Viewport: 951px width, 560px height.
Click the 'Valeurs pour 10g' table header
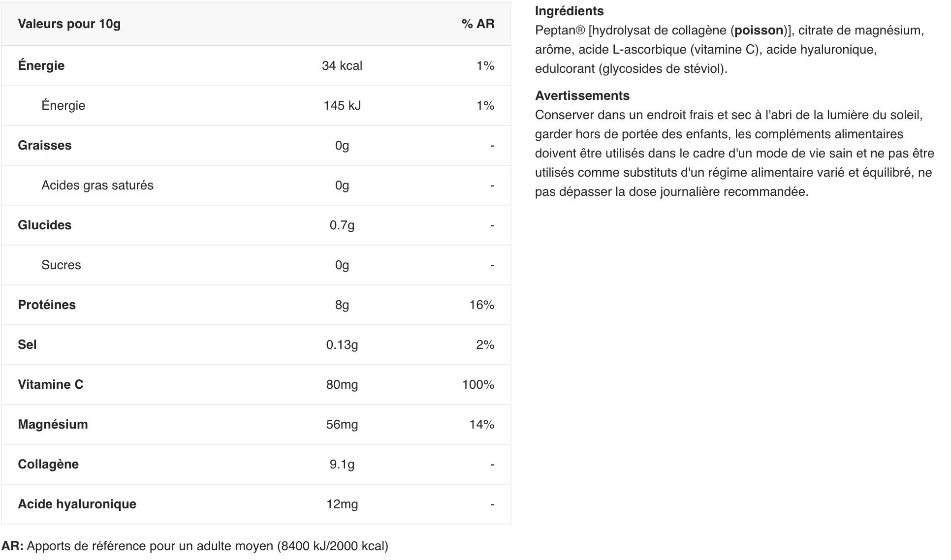click(x=69, y=24)
